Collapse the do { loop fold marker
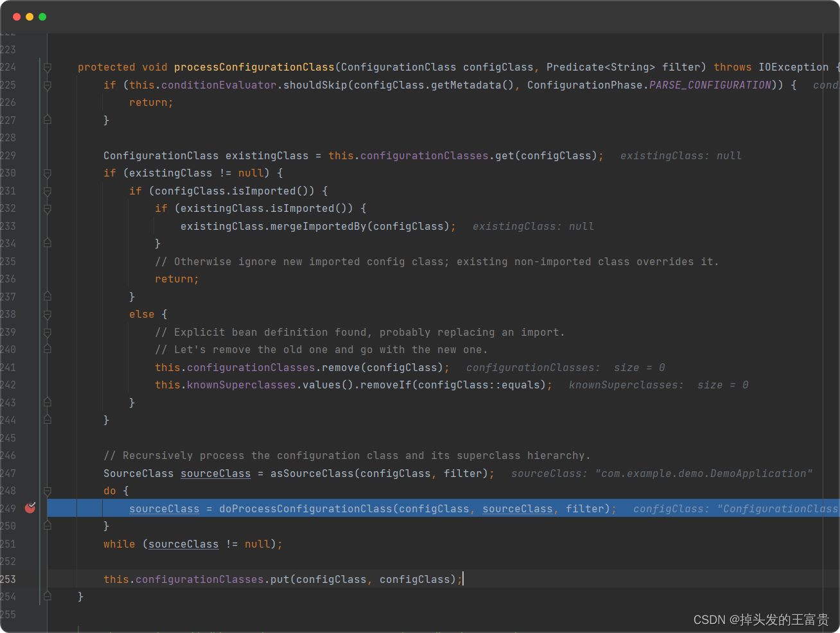Viewport: 840px width, 633px height. tap(48, 491)
